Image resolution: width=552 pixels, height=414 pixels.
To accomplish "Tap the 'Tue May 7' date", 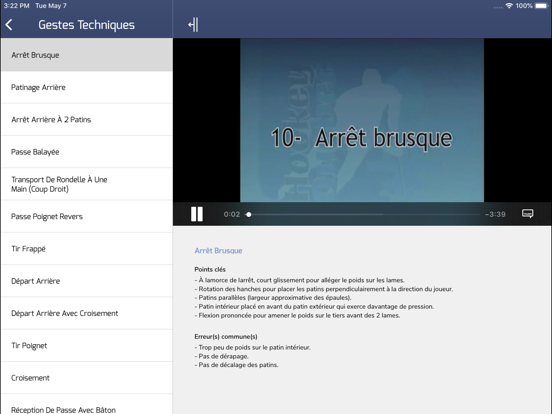I will pos(51,6).
